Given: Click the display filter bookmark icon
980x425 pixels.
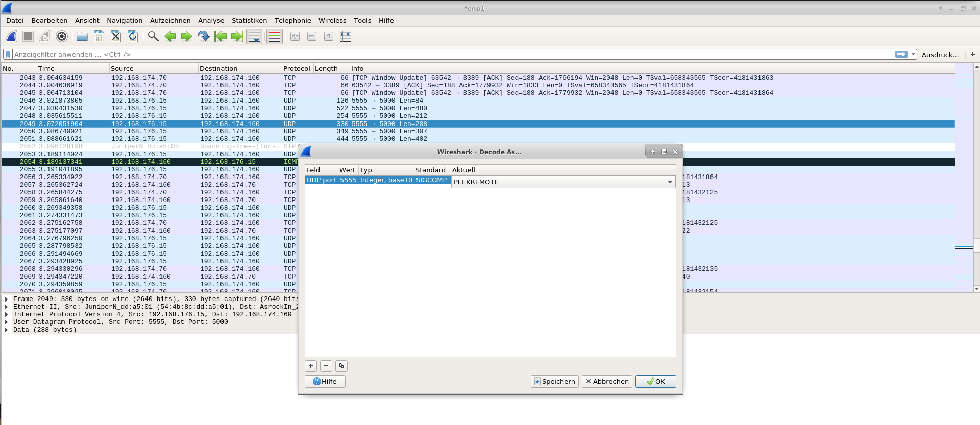Looking at the screenshot, I should tap(8, 54).
